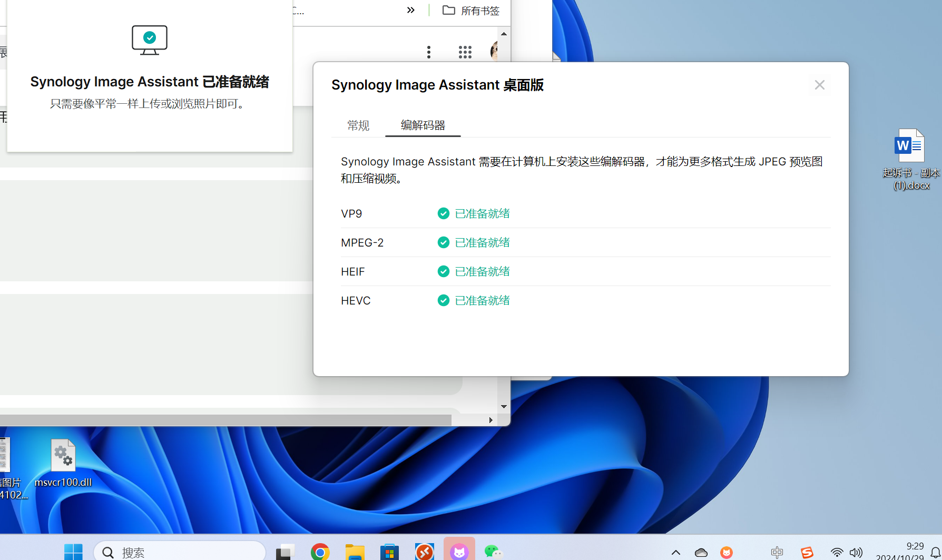Open Microsoft Store from the taskbar

click(x=389, y=552)
